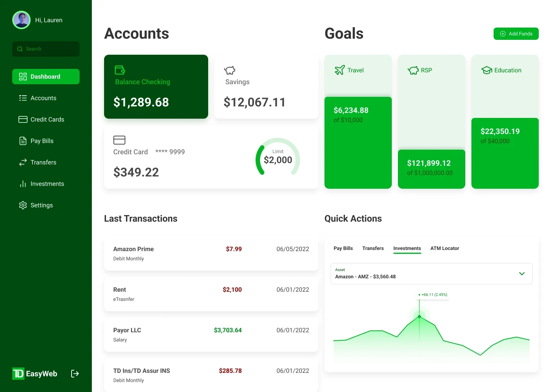Click the logout icon

pos(75,374)
